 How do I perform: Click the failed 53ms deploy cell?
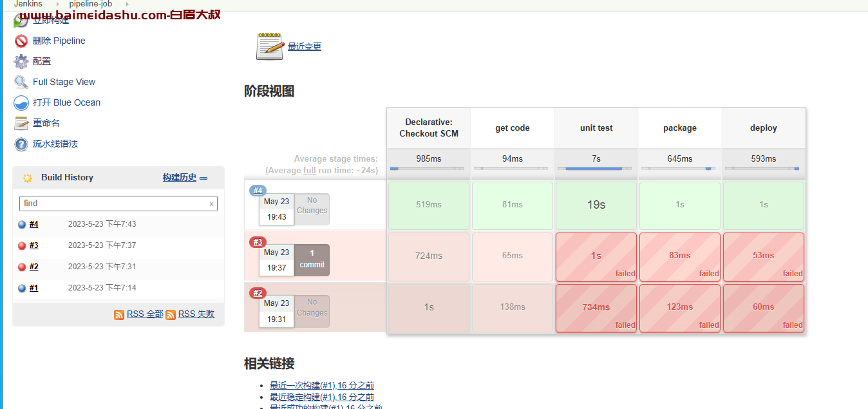[764, 256]
